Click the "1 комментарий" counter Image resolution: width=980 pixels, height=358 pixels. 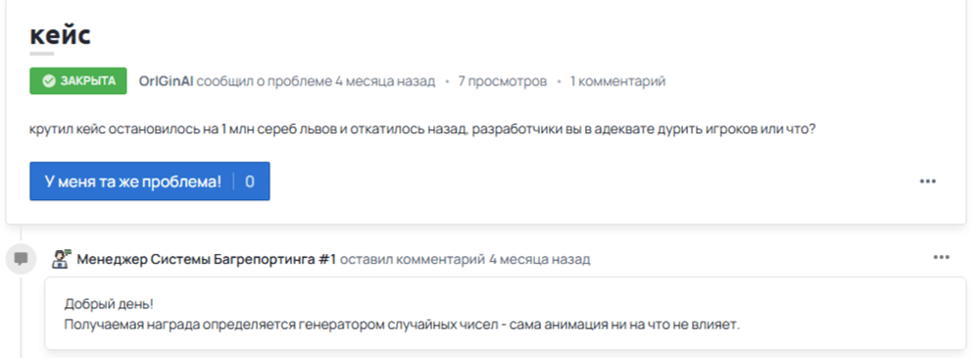(x=617, y=81)
